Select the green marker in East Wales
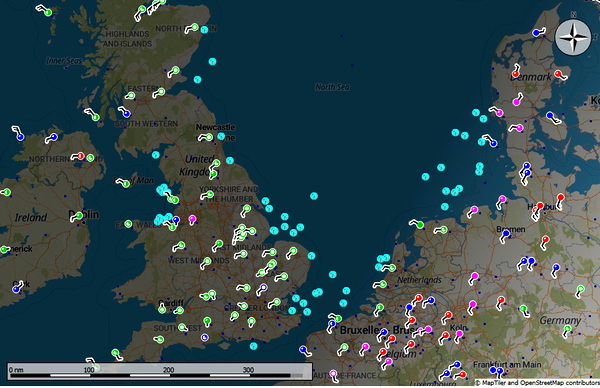This screenshot has height=388, width=600. (128, 223)
